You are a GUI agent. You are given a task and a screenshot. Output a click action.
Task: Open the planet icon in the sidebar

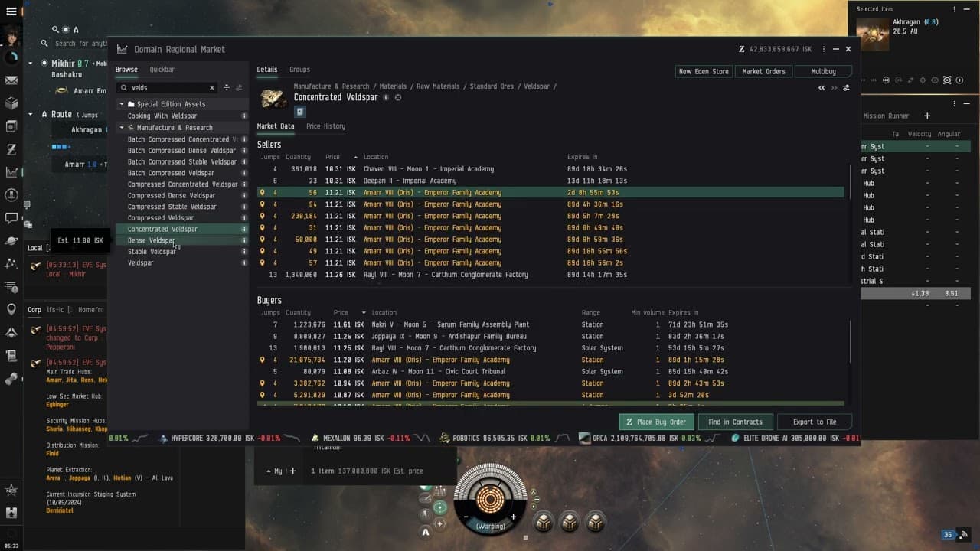pyautogui.click(x=11, y=241)
